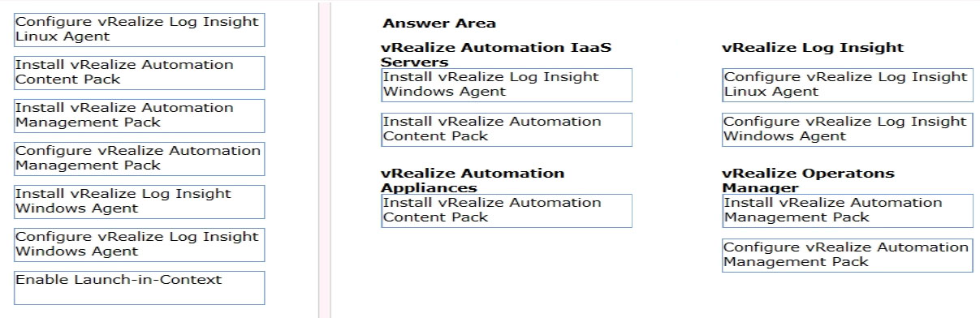Click the vRealize Automation IaaS Servers heading

pyautogui.click(x=496, y=54)
